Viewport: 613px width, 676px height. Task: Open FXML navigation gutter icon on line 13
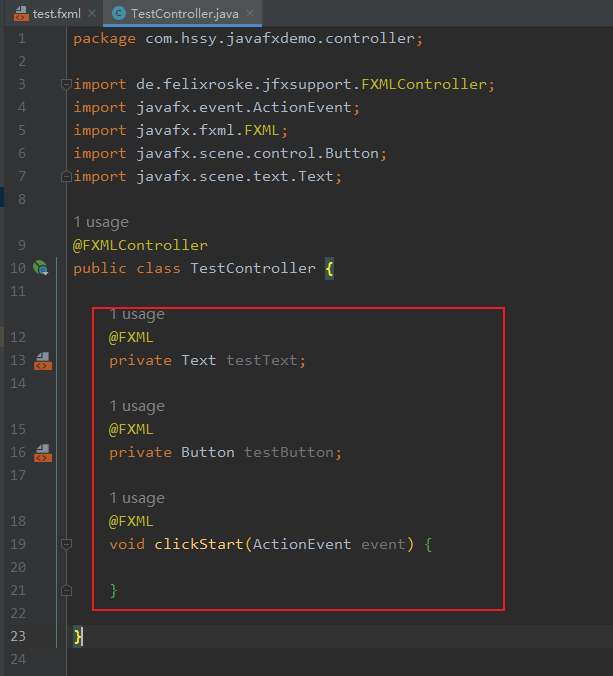click(43, 360)
